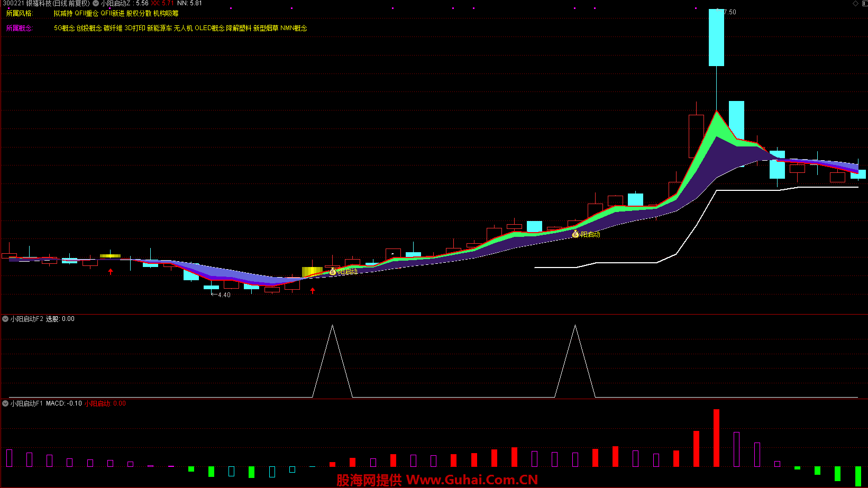Screen dimensions: 868x488
Task: Click the 4.40 low price label
Action: 224,295
